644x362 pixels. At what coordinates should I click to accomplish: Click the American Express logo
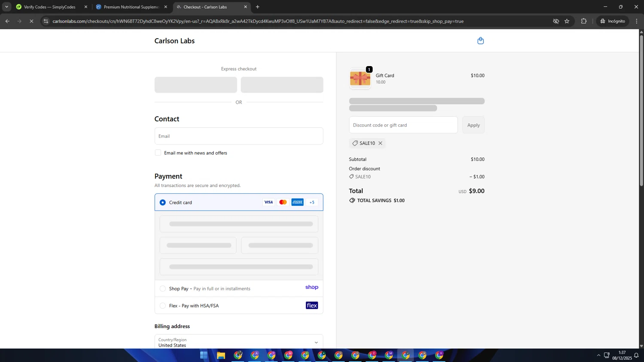298,202
